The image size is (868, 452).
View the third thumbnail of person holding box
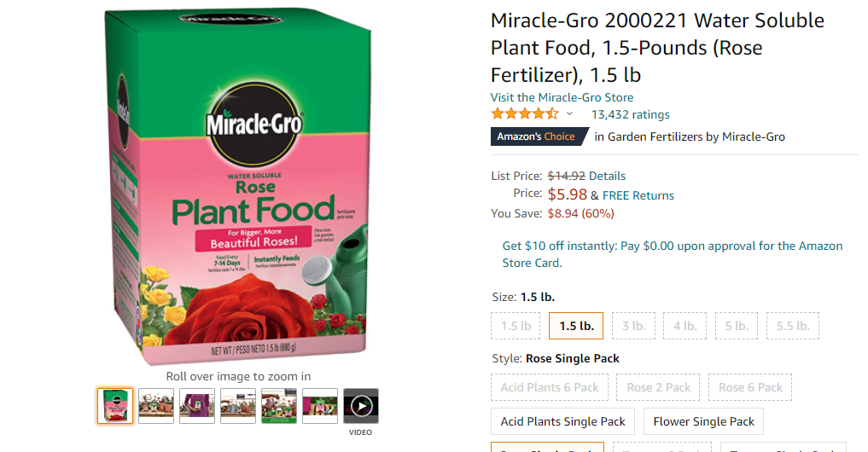pos(197,406)
